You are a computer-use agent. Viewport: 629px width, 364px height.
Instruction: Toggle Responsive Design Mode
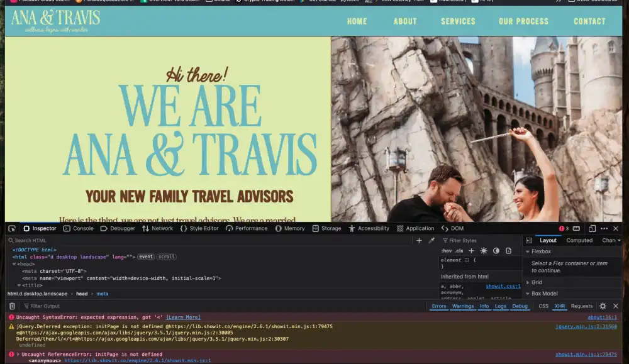pyautogui.click(x=592, y=228)
